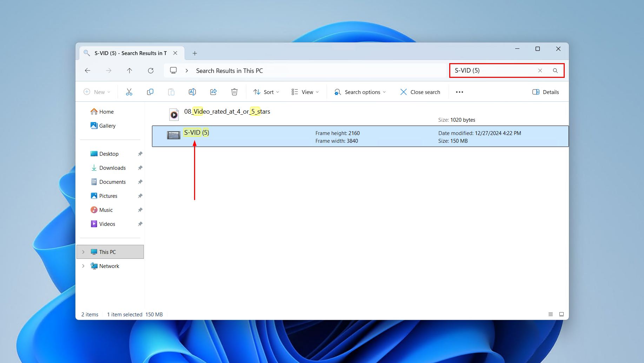Switch to details list view icon in status bar
This screenshot has height=363, width=644.
click(x=551, y=314)
